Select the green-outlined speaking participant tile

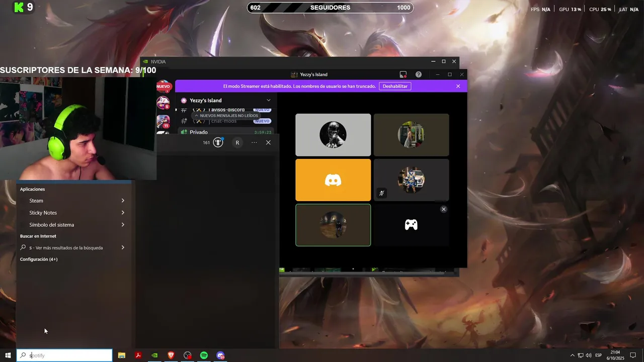point(333,225)
